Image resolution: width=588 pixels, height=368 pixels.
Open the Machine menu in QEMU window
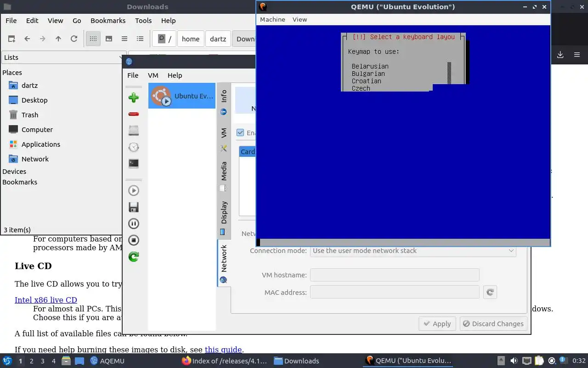pyautogui.click(x=272, y=19)
